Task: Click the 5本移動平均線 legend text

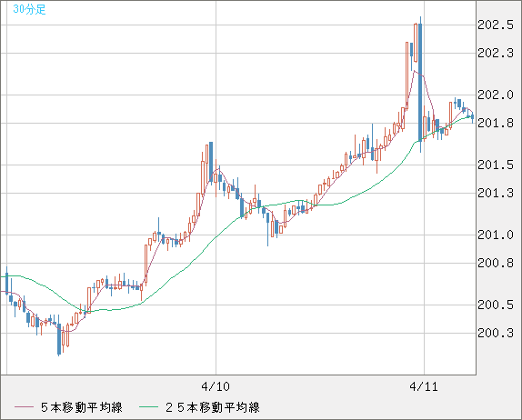Action: pyautogui.click(x=82, y=407)
